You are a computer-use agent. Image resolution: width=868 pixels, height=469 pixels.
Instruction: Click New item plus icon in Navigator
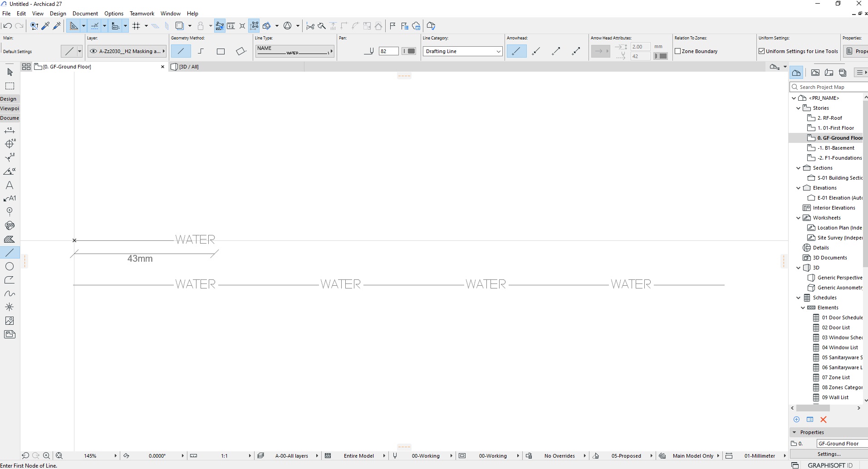click(796, 420)
